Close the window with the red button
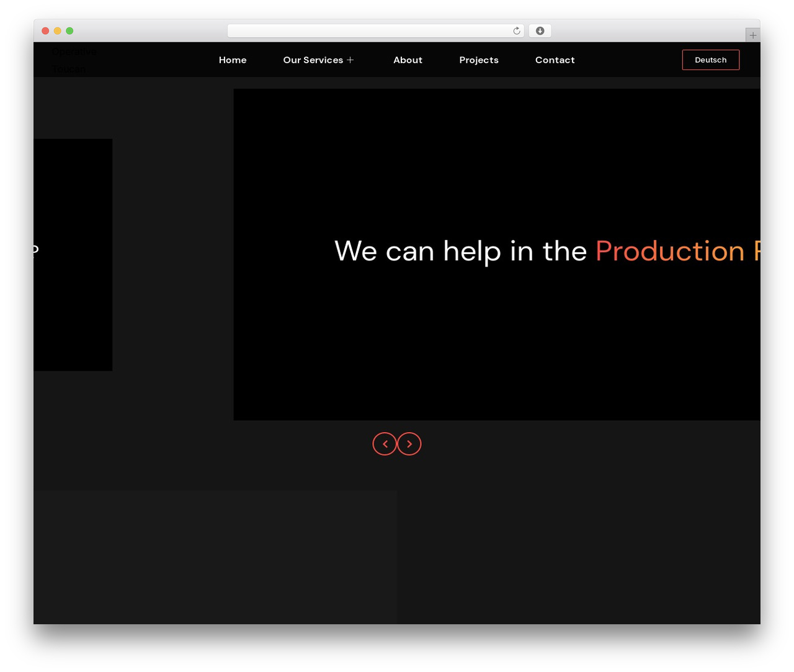The width and height of the screenshot is (794, 672). coord(45,31)
